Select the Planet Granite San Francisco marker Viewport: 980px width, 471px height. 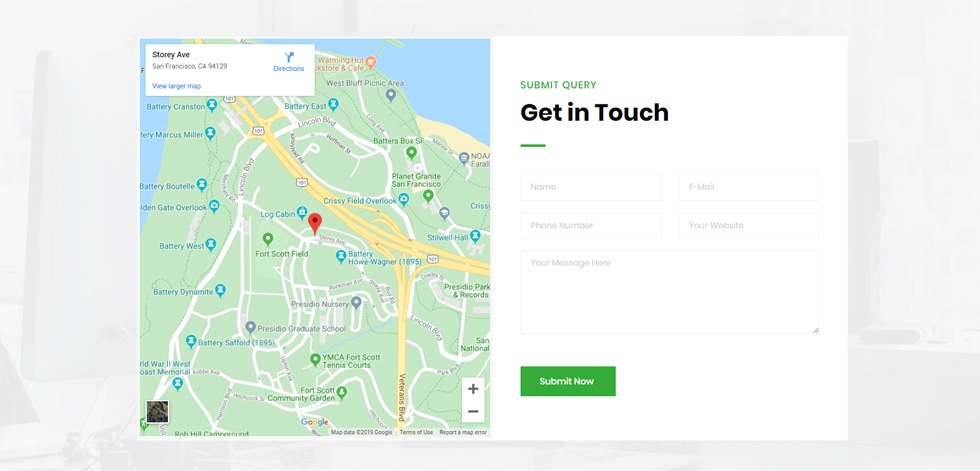tap(428, 196)
